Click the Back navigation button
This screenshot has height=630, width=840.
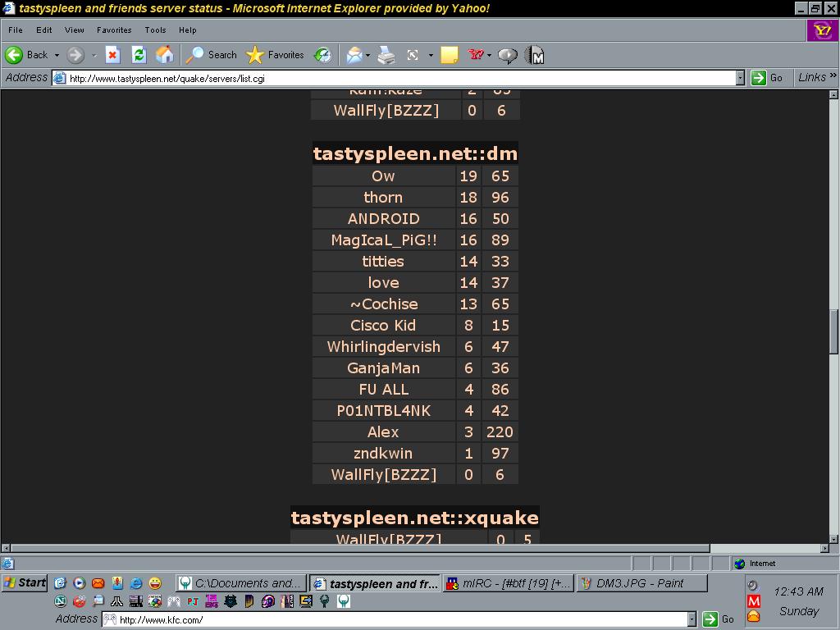point(27,55)
